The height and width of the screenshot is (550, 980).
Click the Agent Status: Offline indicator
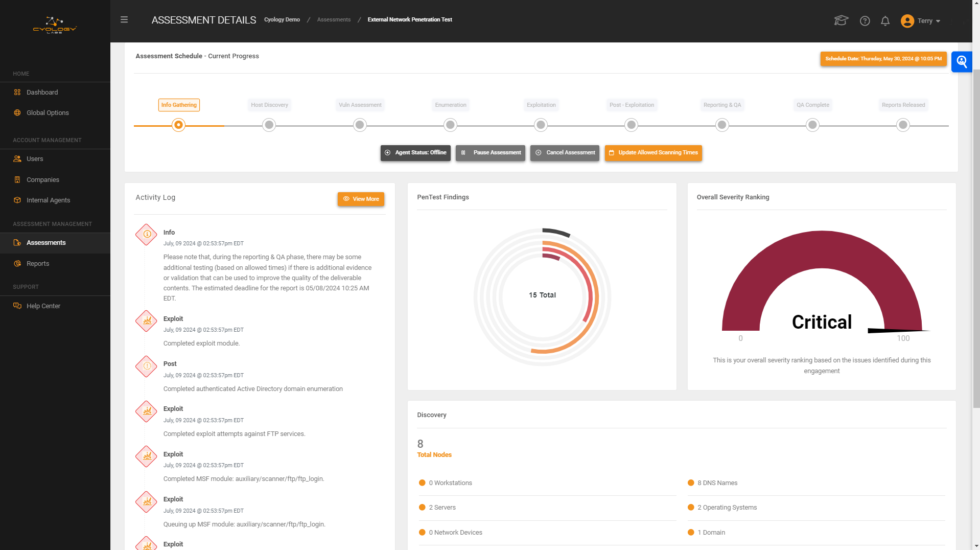[x=415, y=153]
